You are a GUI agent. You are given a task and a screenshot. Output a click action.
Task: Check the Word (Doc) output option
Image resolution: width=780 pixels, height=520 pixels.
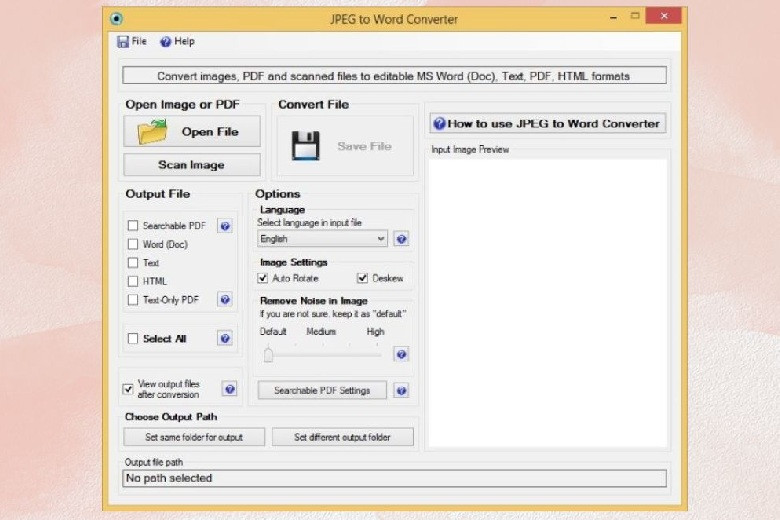click(x=133, y=244)
